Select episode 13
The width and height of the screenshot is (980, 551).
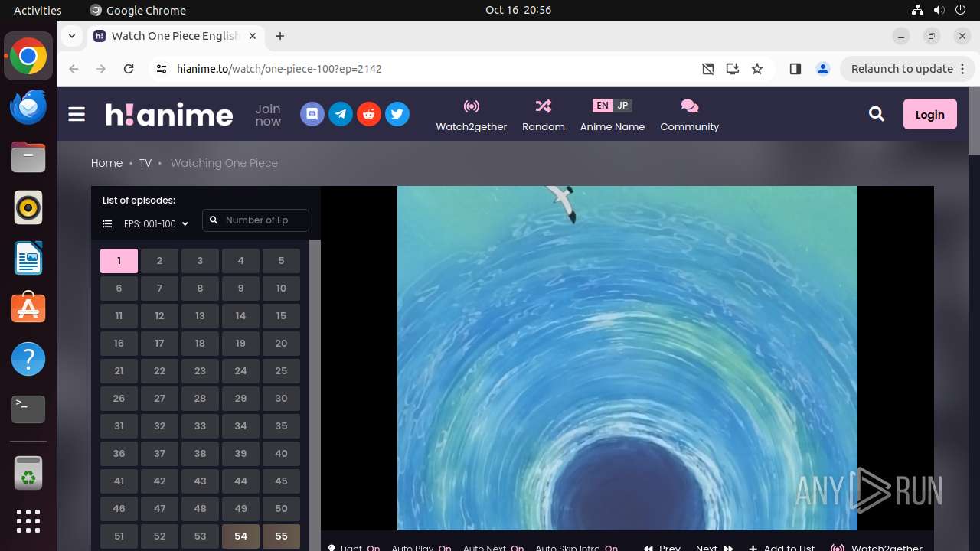pyautogui.click(x=200, y=316)
